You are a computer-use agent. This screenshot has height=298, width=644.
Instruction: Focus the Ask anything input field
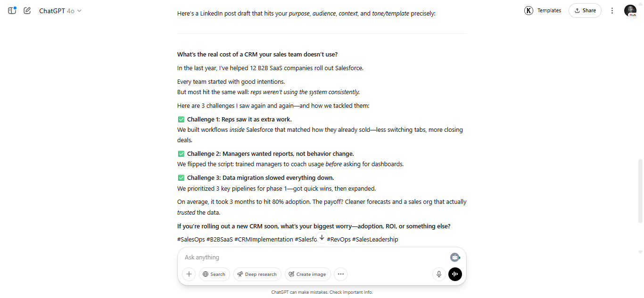(x=311, y=257)
